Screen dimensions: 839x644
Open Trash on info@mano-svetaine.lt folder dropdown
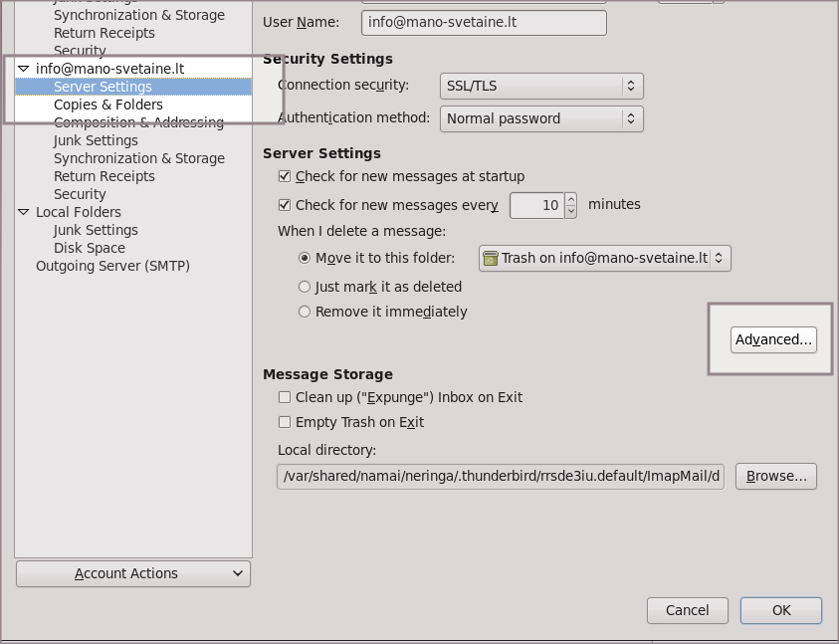(x=604, y=258)
